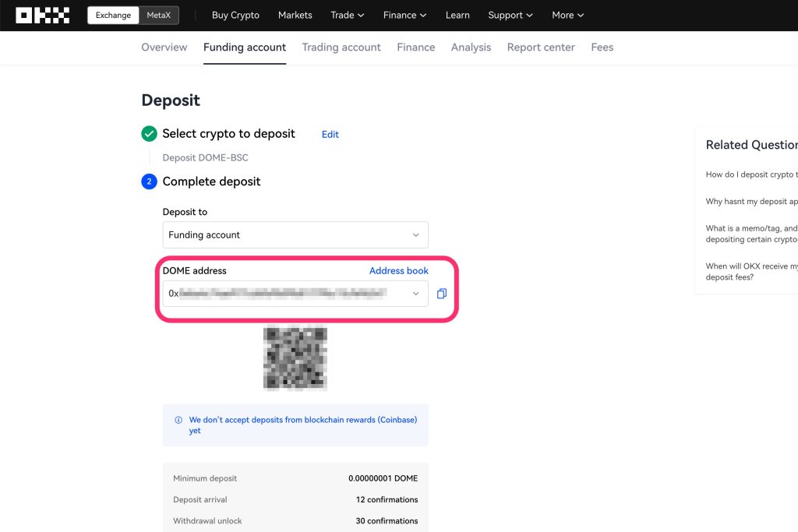Click the deposit QR code

[295, 358]
